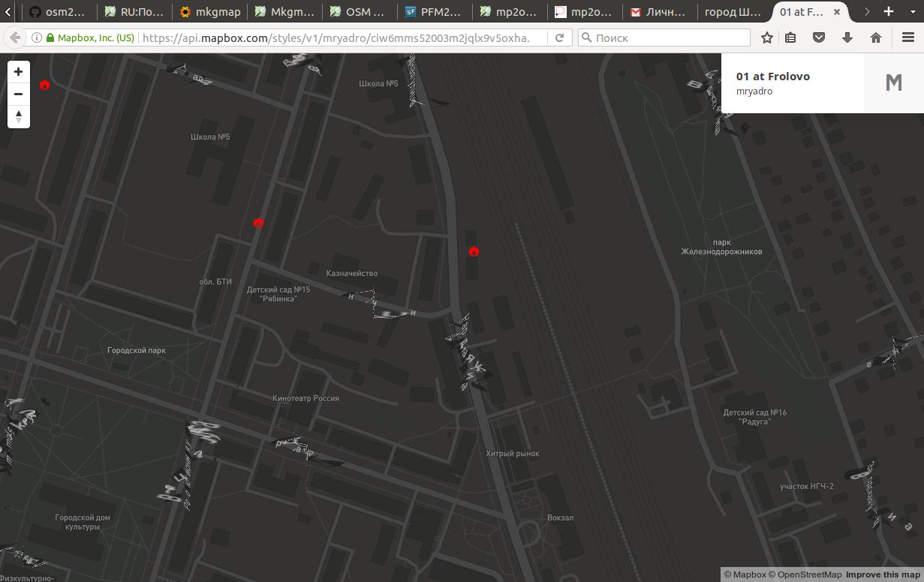This screenshot has width=924, height=582.
Task: Click fire marker beside the zoom controls
Action: [x=44, y=85]
